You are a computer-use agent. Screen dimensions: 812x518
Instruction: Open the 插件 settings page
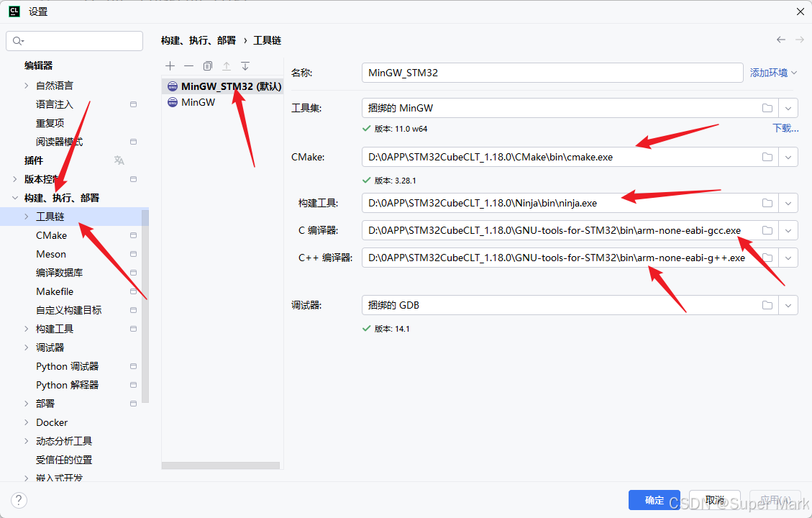pos(34,160)
